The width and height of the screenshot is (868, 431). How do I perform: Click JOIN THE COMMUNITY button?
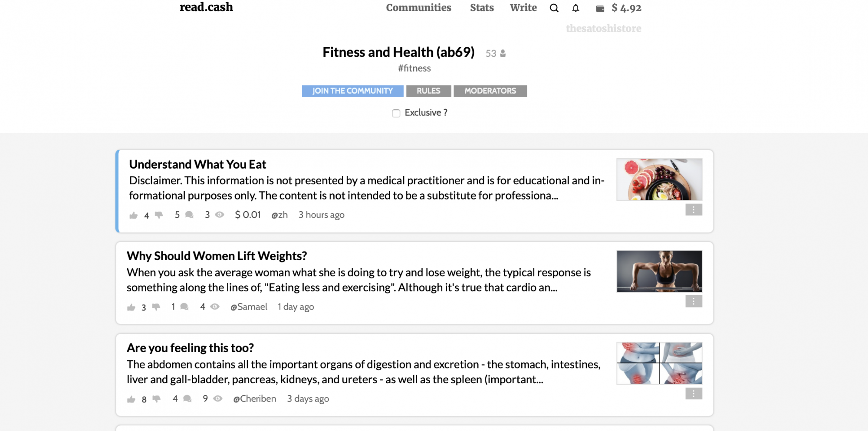coord(352,91)
